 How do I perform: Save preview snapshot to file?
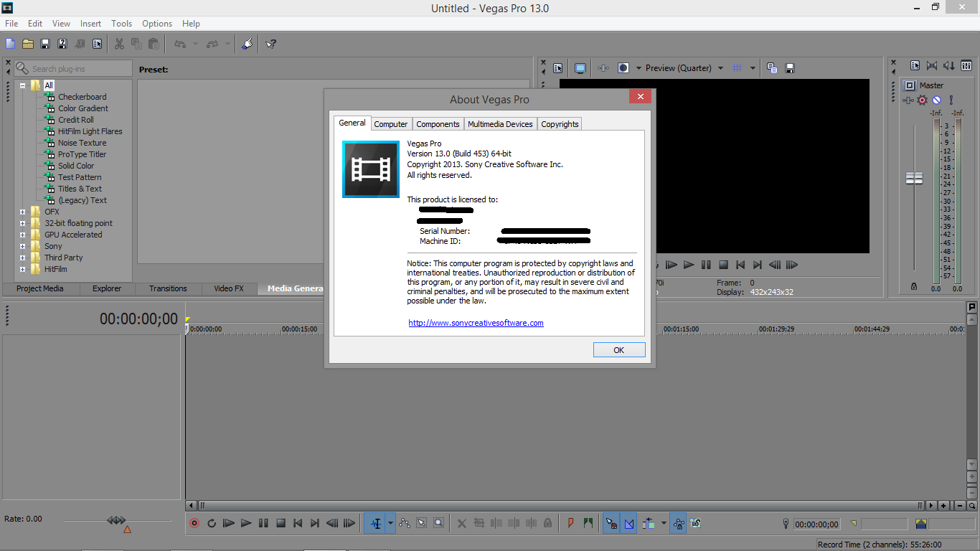[790, 68]
